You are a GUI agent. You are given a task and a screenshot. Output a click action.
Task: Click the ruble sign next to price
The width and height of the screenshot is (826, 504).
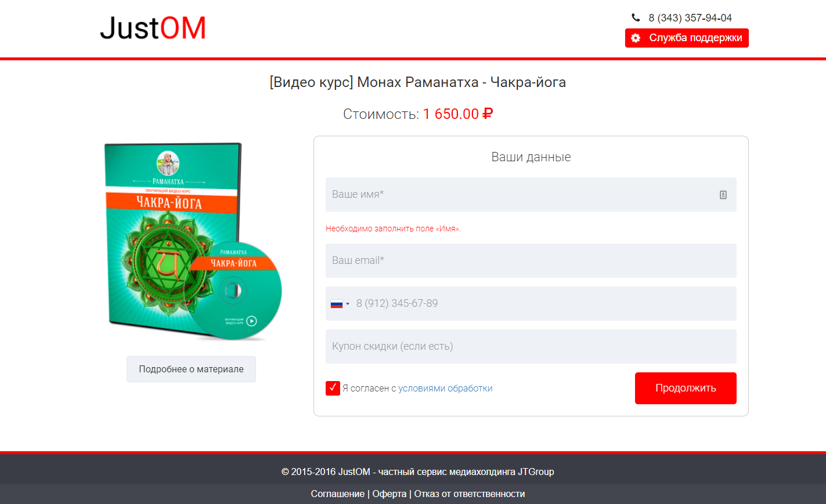[x=488, y=114]
